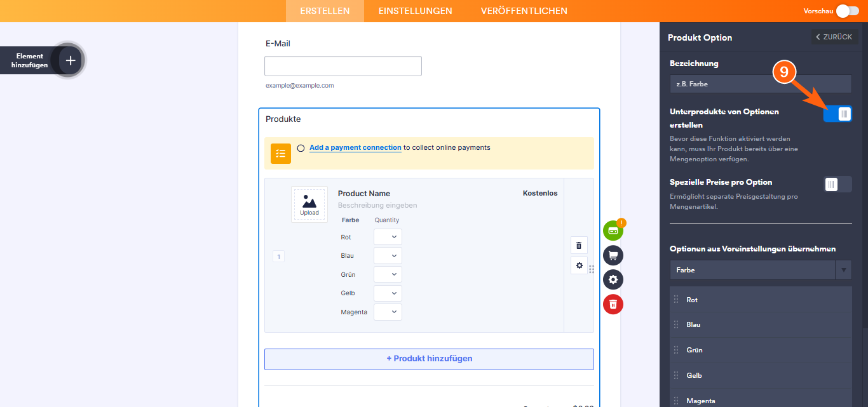The width and height of the screenshot is (868, 407).
Task: Click the E-Mail input field
Action: coord(343,66)
